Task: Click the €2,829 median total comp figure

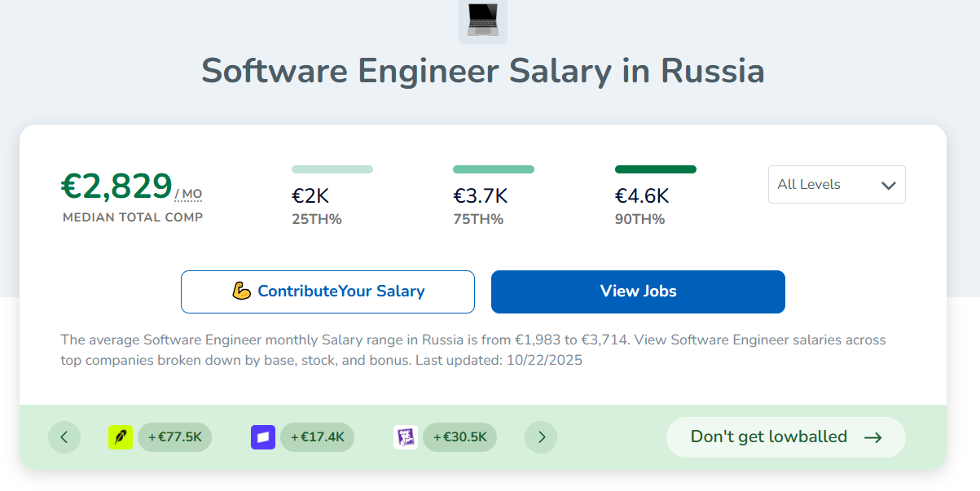Action: point(116,186)
